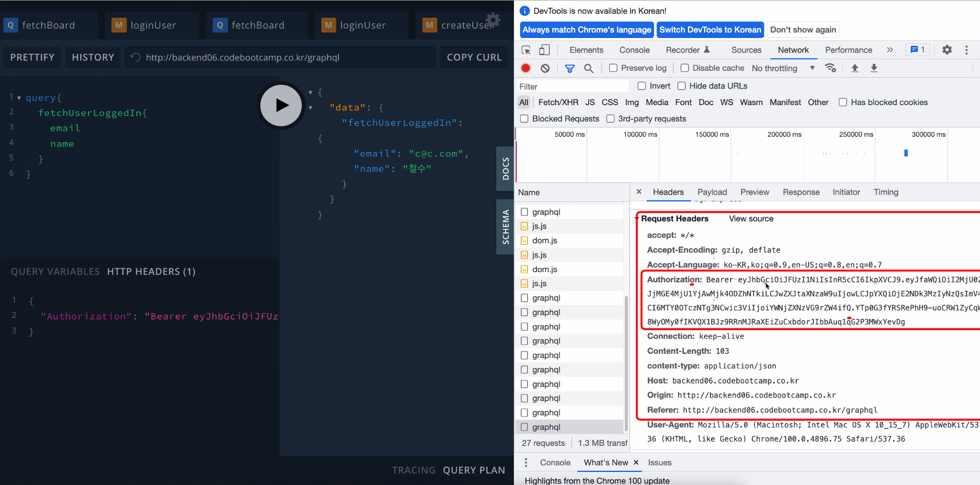This screenshot has width=980, height=485.
Task: Click COPY CURL
Action: (x=474, y=57)
